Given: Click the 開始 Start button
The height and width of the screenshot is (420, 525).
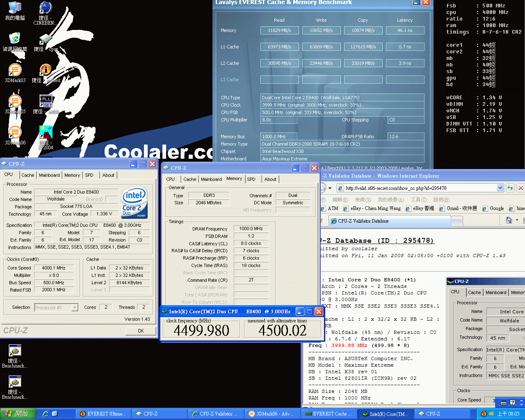Looking at the screenshot, I should (18, 414).
